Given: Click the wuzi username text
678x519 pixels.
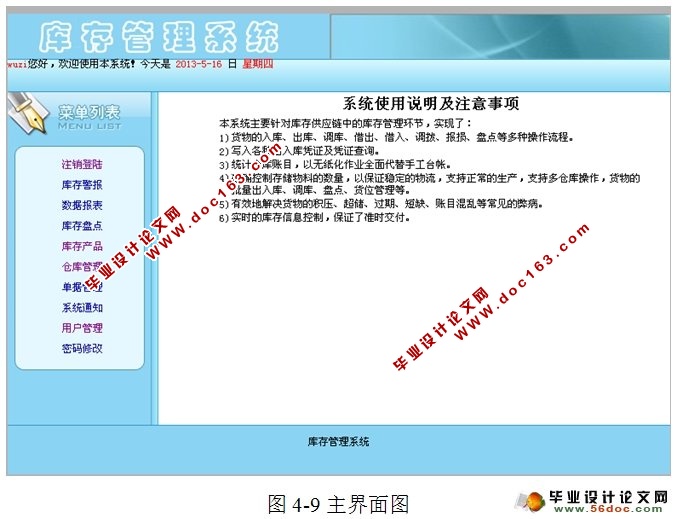Looking at the screenshot, I should coord(17,64).
